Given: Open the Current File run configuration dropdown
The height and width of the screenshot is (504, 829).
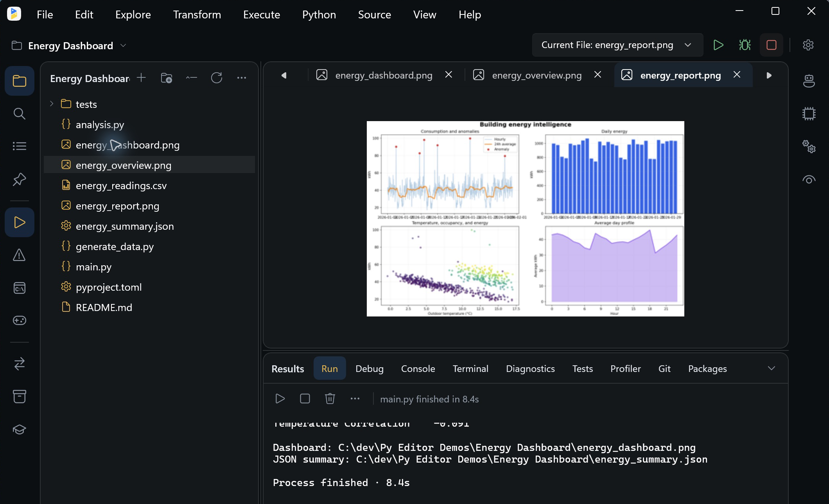Looking at the screenshot, I should 617,45.
